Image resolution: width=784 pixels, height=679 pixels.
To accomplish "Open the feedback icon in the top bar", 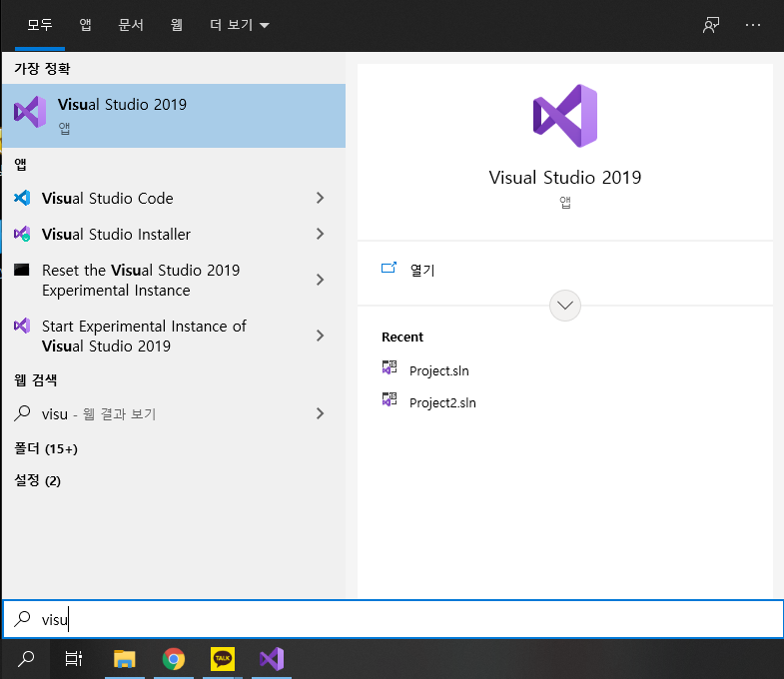I will pos(711,25).
